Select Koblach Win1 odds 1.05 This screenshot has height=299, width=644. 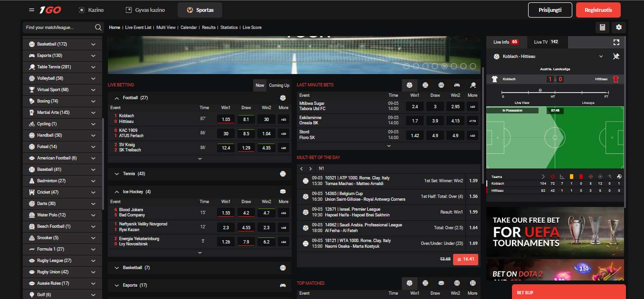[226, 119]
